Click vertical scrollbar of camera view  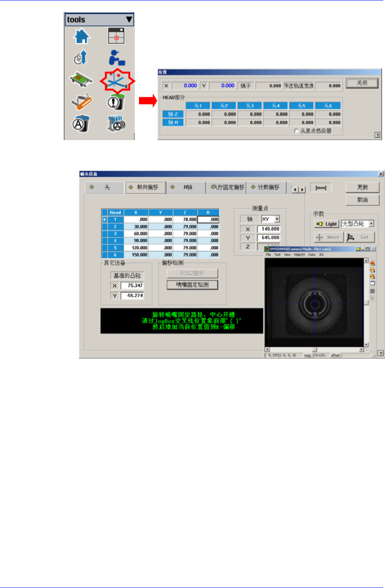[367, 302]
